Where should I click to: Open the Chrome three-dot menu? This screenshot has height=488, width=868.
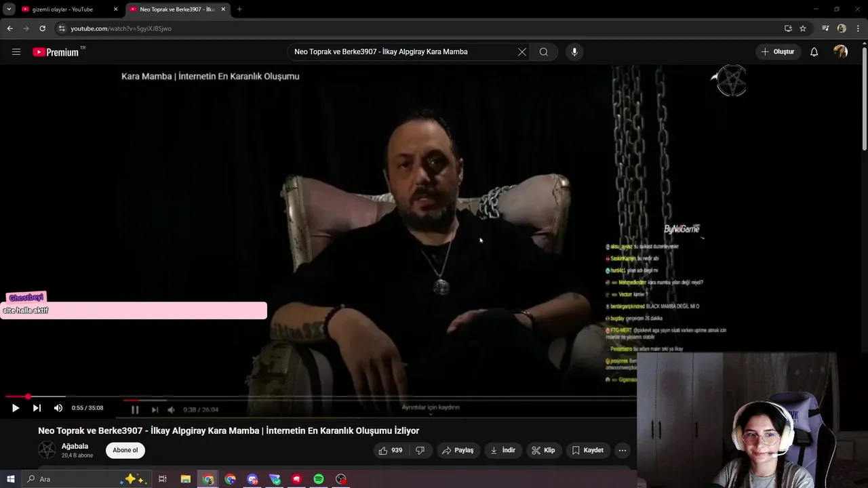click(859, 28)
